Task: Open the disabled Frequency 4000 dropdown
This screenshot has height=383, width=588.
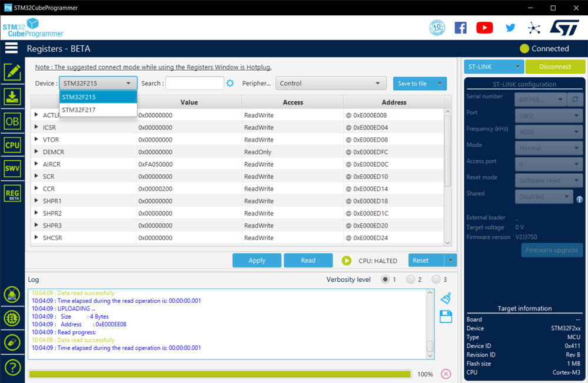Action: [549, 132]
